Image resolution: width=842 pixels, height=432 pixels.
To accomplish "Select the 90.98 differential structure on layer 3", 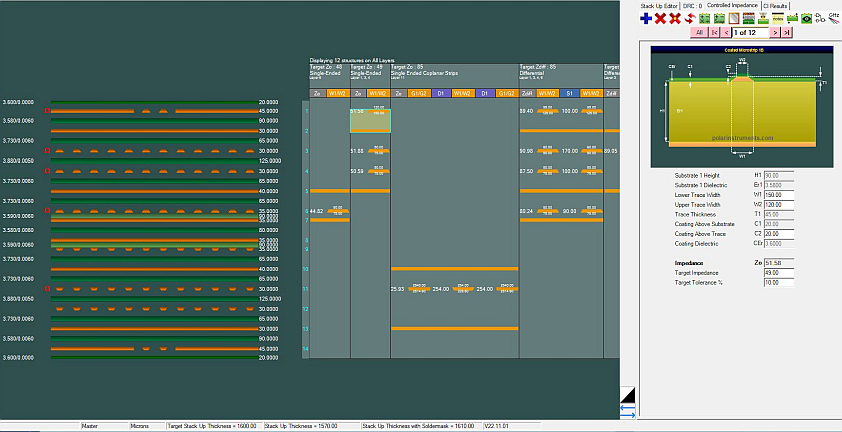I will click(561, 151).
